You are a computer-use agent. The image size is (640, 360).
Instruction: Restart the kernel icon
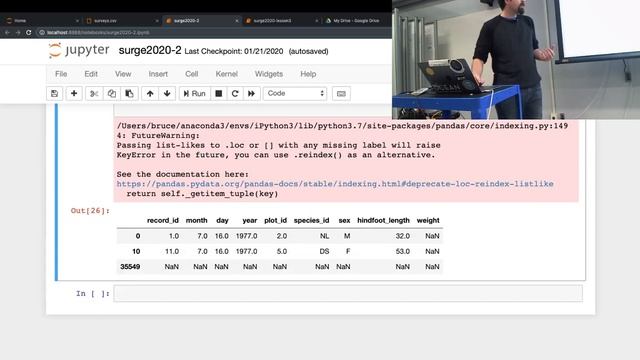235,93
